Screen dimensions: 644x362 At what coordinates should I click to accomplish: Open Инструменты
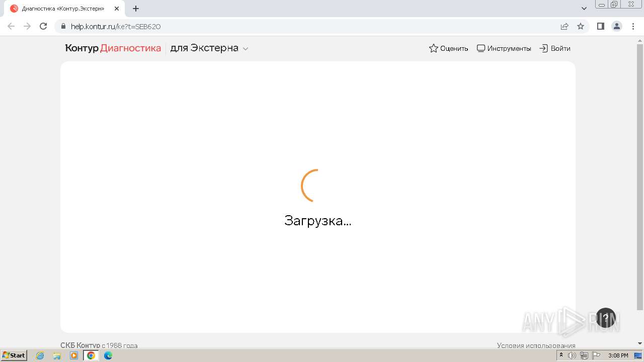504,48
